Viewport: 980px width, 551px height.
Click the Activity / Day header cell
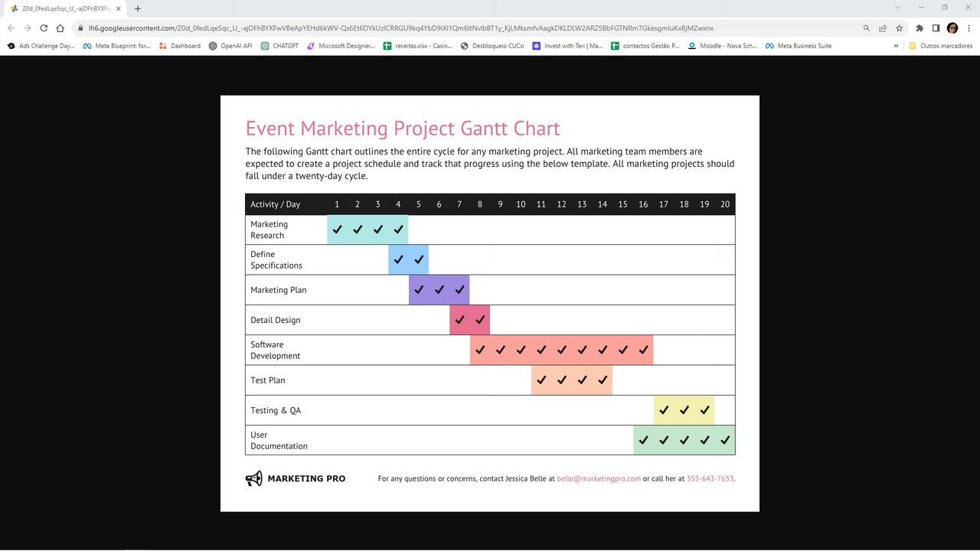pyautogui.click(x=275, y=204)
